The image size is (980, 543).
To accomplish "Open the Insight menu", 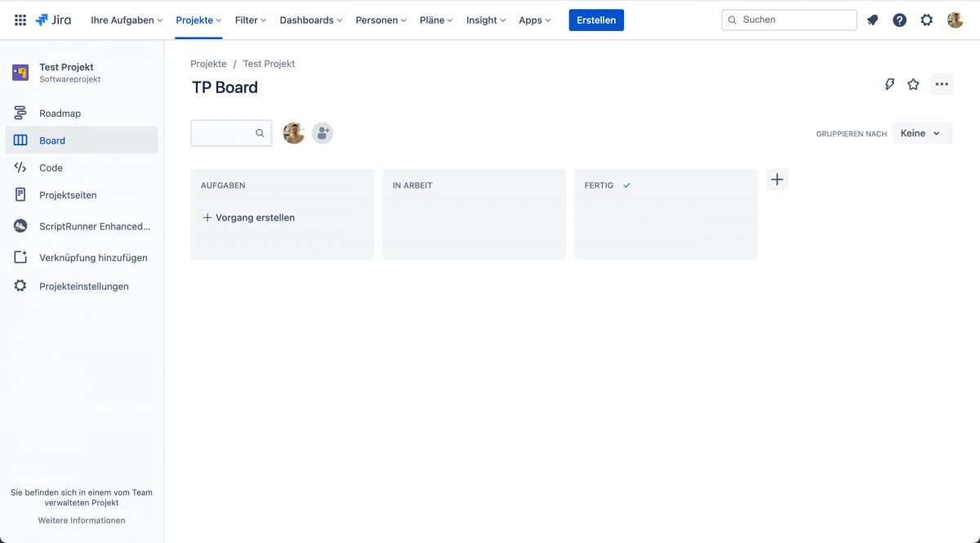I will pyautogui.click(x=486, y=20).
